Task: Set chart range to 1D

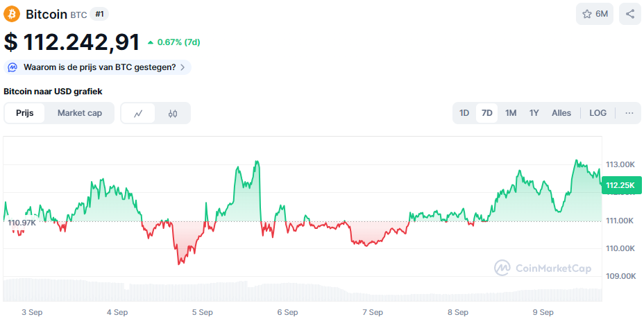Action: coord(464,113)
